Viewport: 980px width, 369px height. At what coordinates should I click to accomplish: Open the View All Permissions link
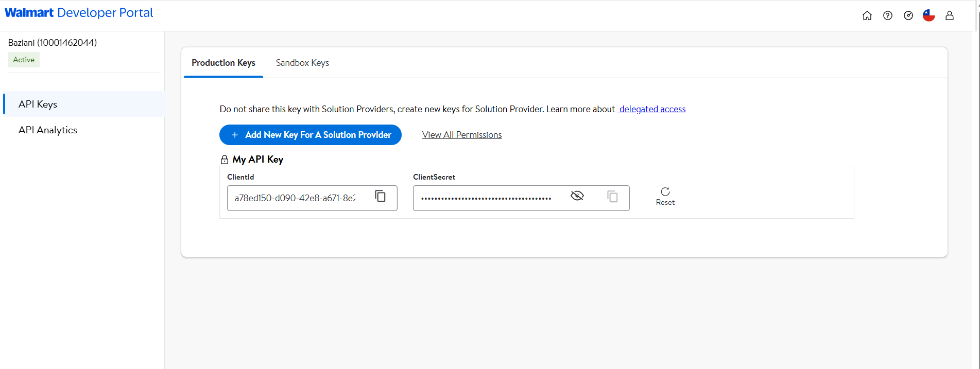click(x=462, y=135)
